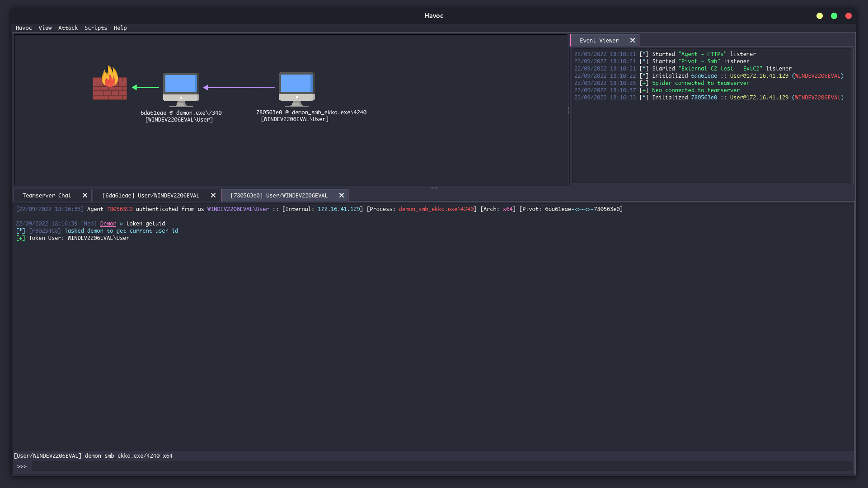Close the Event Viewer tab
The image size is (868, 488).
pos(633,41)
